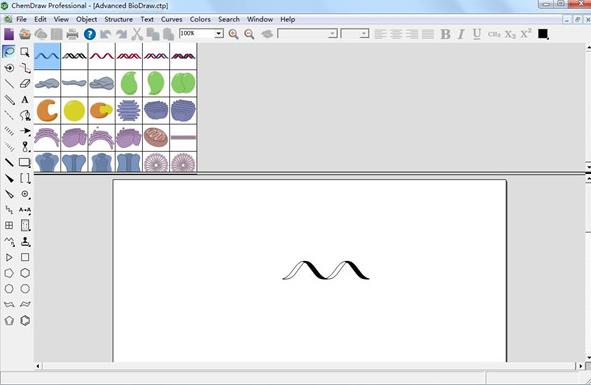This screenshot has height=385, width=591.
Task: Select the Bold Bond tool
Action: (x=9, y=163)
